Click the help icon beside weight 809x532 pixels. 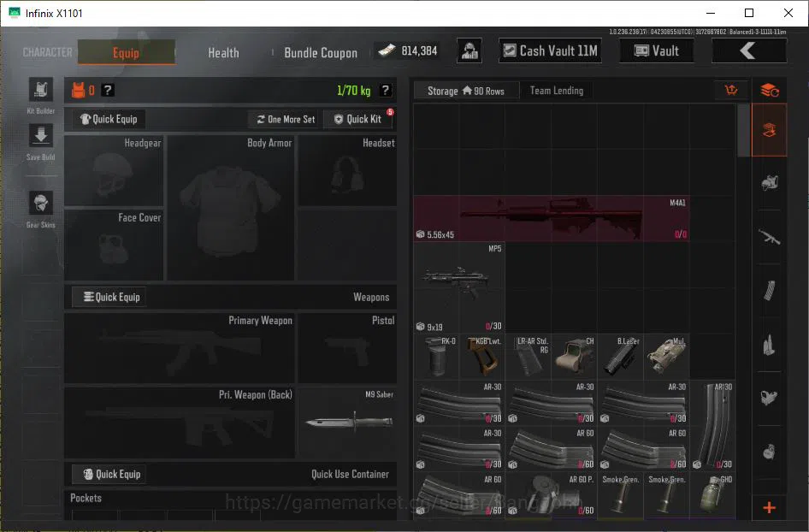click(385, 91)
